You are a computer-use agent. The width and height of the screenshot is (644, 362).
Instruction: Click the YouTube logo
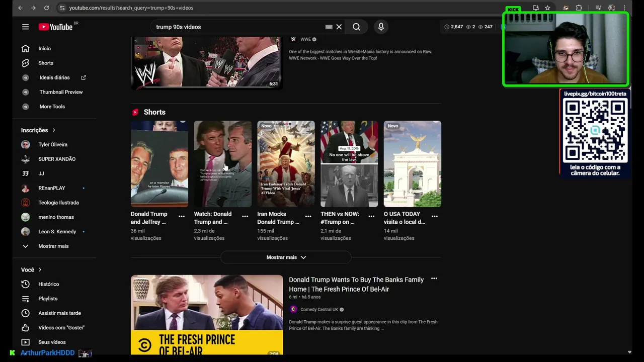55,27
